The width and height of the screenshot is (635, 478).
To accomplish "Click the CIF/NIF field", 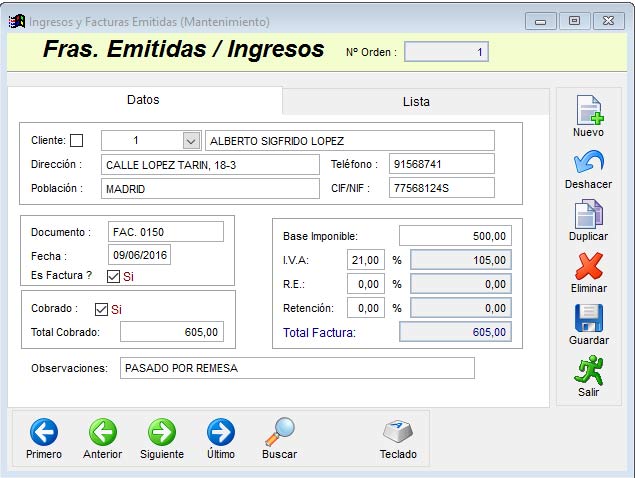I will pyautogui.click(x=442, y=188).
